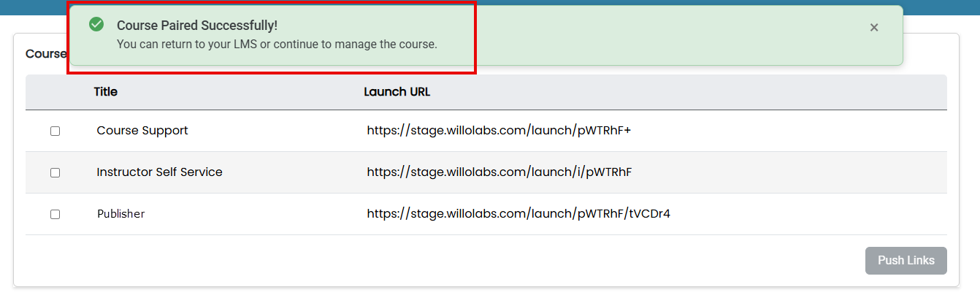Select the Instructor Self Service title
The image size is (980, 306).
click(159, 172)
